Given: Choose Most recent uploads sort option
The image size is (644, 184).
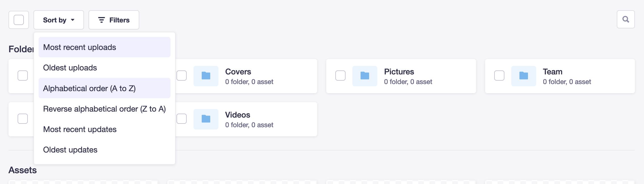Looking at the screenshot, I should [x=80, y=47].
